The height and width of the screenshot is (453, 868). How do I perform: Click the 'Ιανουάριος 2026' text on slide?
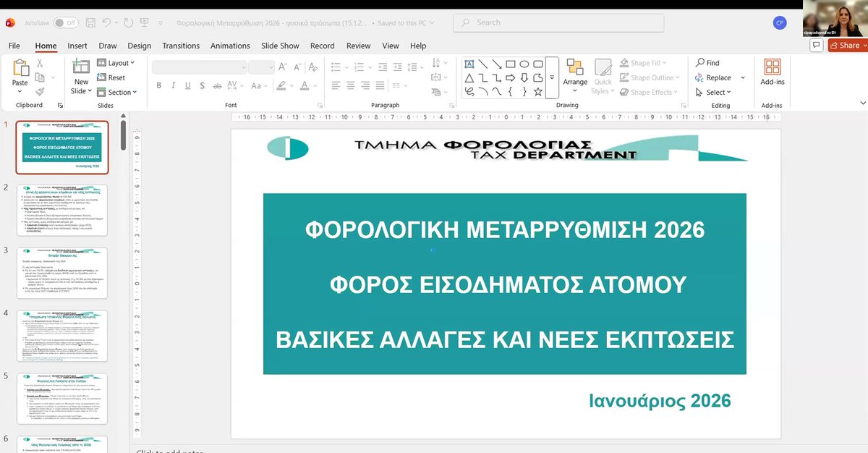(660, 400)
